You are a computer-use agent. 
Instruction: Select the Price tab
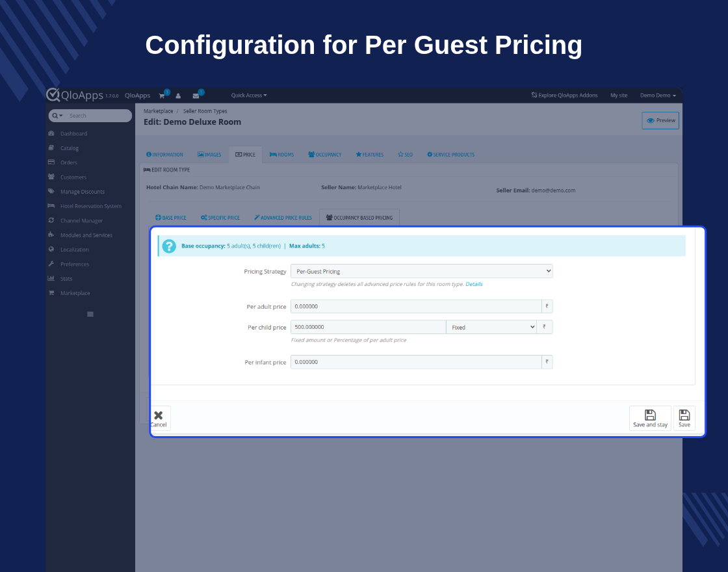(x=245, y=155)
